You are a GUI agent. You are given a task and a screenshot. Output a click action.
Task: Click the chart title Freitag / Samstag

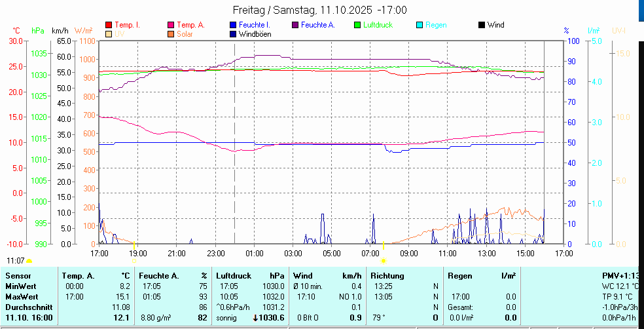click(x=319, y=10)
